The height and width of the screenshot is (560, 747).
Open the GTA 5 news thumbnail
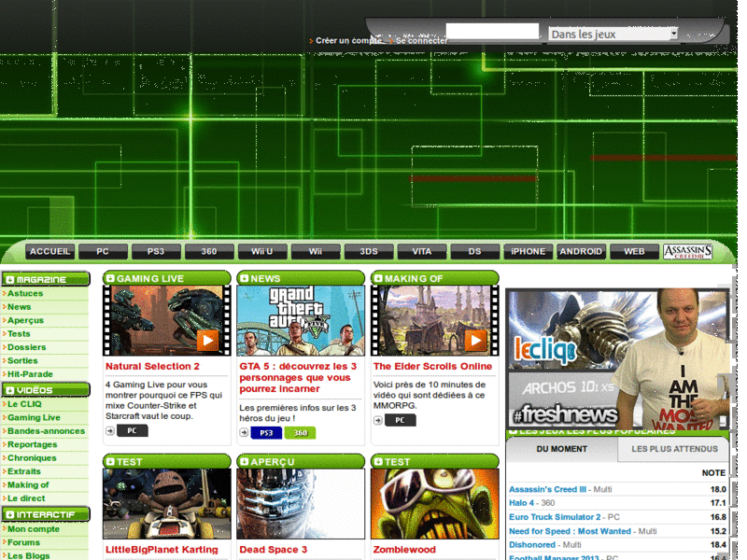301,320
